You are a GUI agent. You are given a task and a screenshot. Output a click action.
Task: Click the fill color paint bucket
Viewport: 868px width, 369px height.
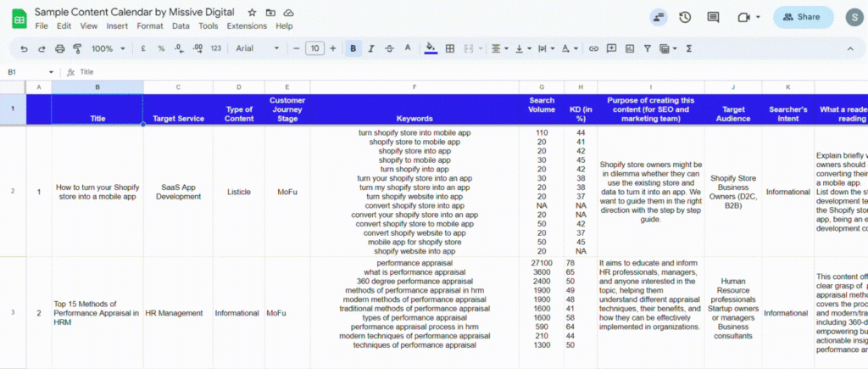[x=431, y=48]
